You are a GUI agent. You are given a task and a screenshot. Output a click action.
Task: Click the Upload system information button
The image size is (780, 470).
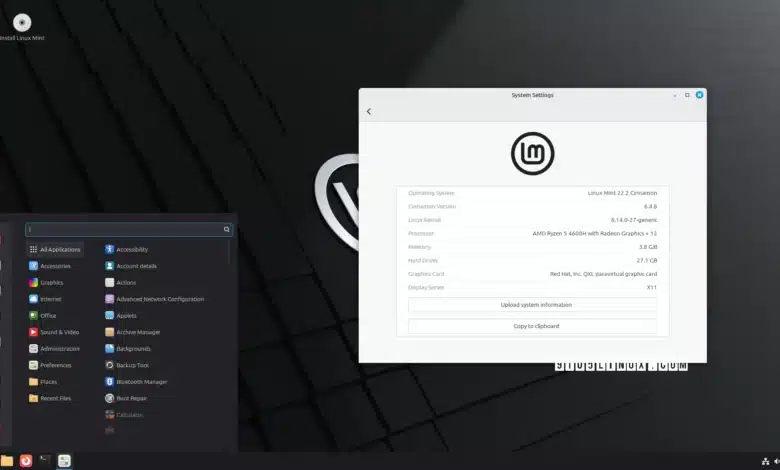click(x=533, y=305)
